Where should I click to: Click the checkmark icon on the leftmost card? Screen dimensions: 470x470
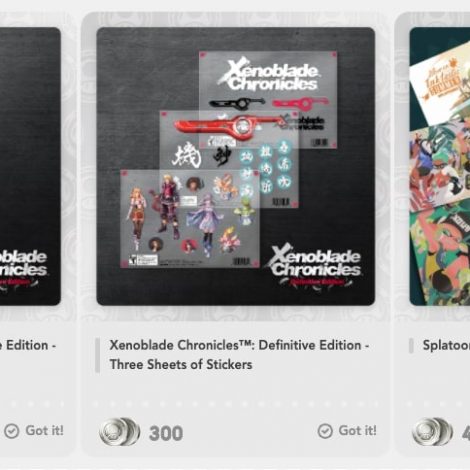[x=12, y=431]
